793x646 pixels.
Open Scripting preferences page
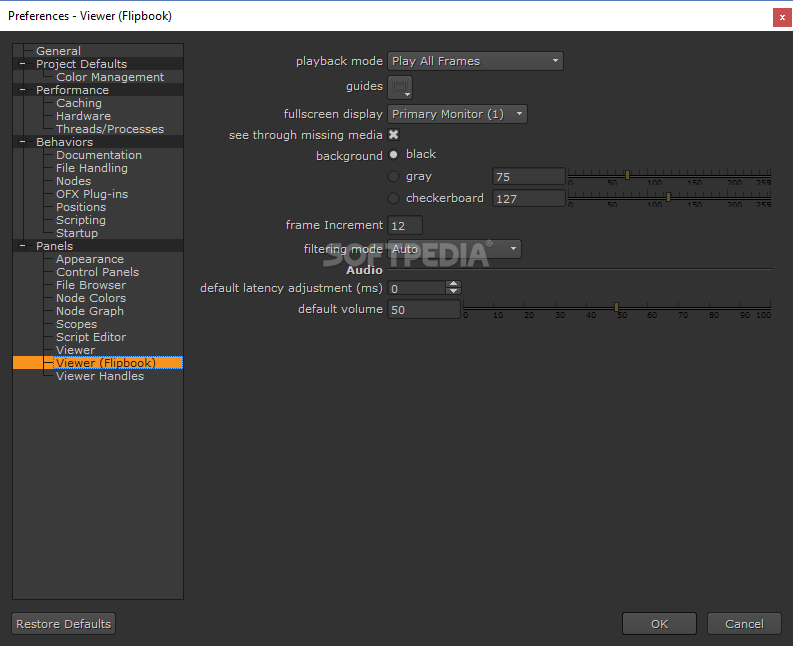pos(81,220)
